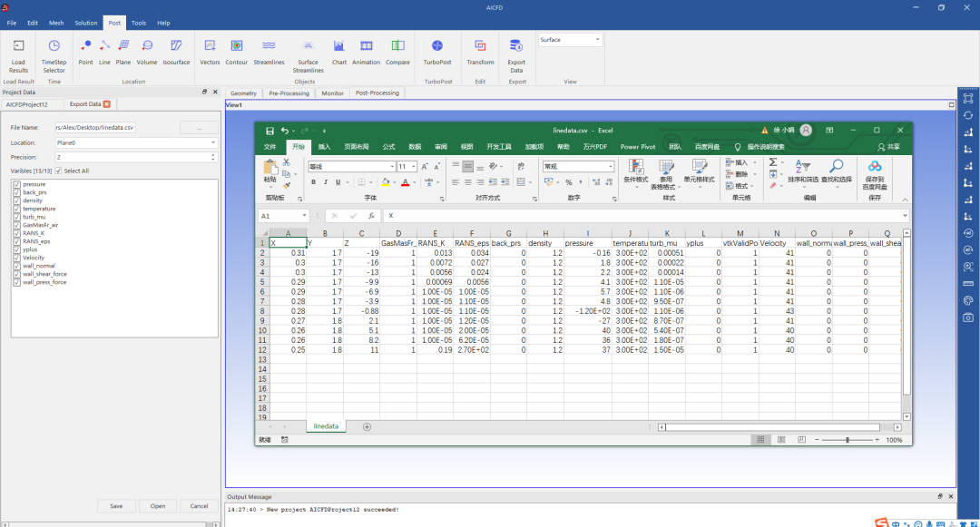Click the Open button
This screenshot has width=980, height=527.
(x=158, y=506)
